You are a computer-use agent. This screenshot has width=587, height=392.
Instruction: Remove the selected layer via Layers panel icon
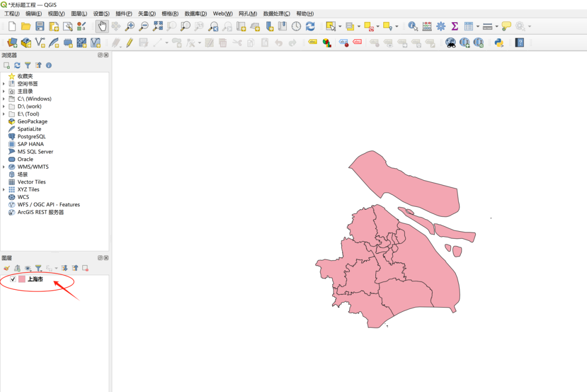point(85,268)
